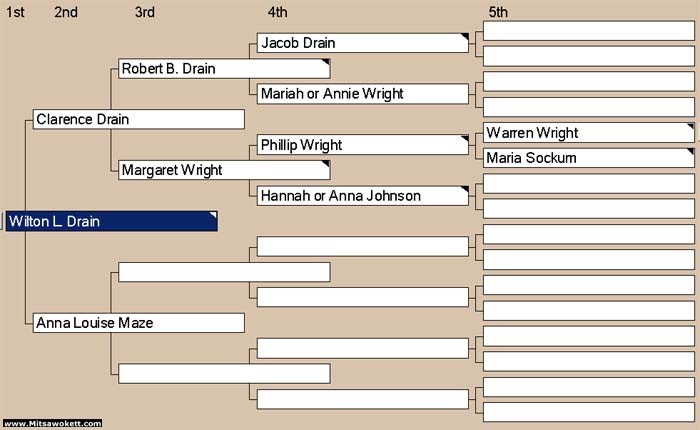Click the 4th generation column header
Viewport: 700px width, 430px height.
[278, 12]
